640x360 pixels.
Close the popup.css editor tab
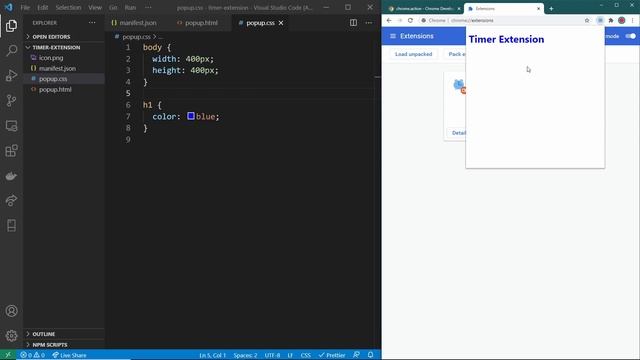(281, 23)
